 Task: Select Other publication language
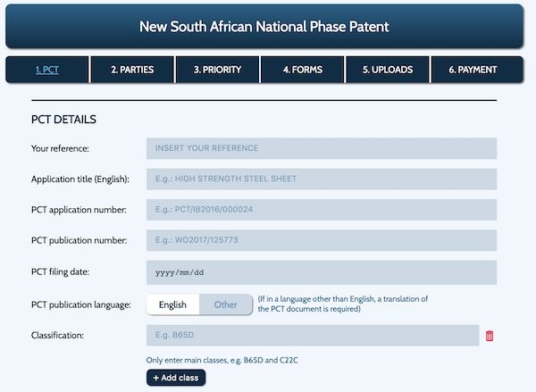pos(226,304)
